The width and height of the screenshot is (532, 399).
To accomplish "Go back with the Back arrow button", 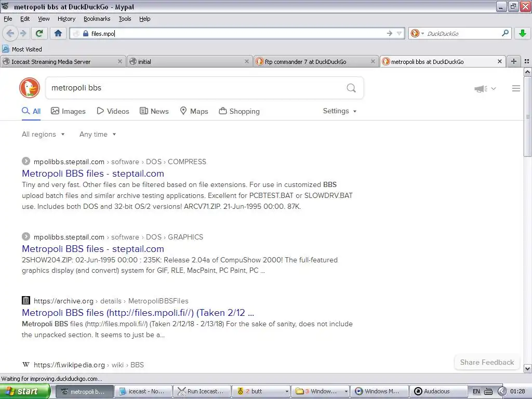I will point(10,33).
